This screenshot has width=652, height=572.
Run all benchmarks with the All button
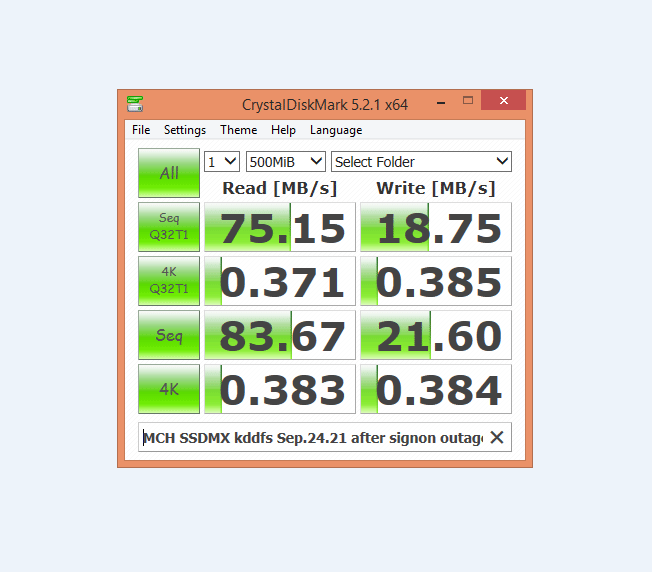coord(169,173)
